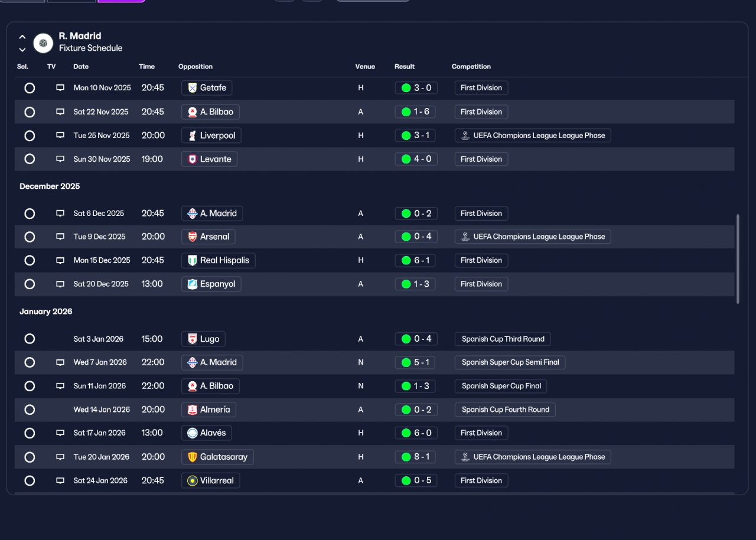The height and width of the screenshot is (540, 756).
Task: Open the 8 - 1 Galatasaray result
Action: pyautogui.click(x=416, y=457)
